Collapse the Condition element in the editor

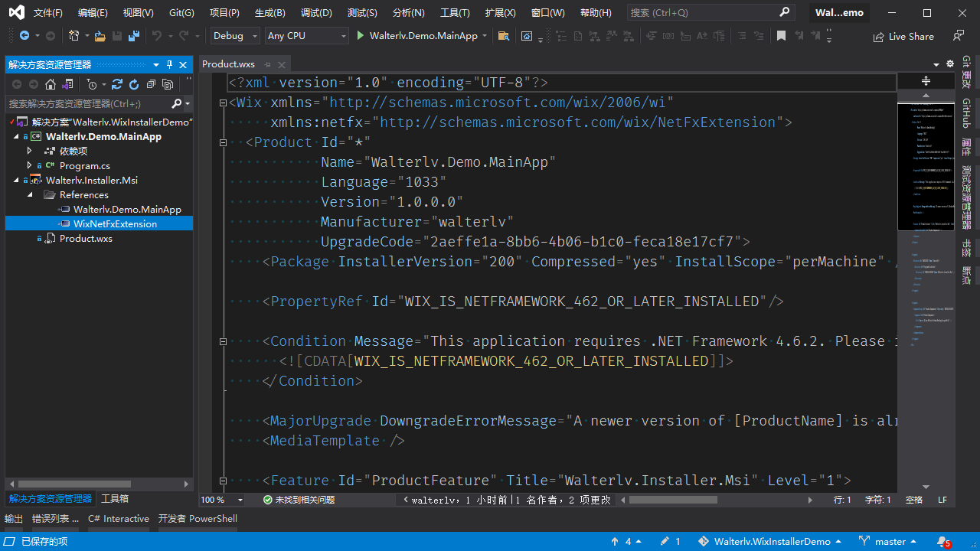pos(223,341)
